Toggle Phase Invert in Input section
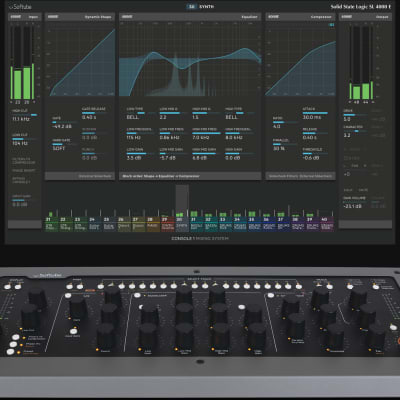Image resolution: width=400 pixels, height=400 pixels. tap(24, 171)
